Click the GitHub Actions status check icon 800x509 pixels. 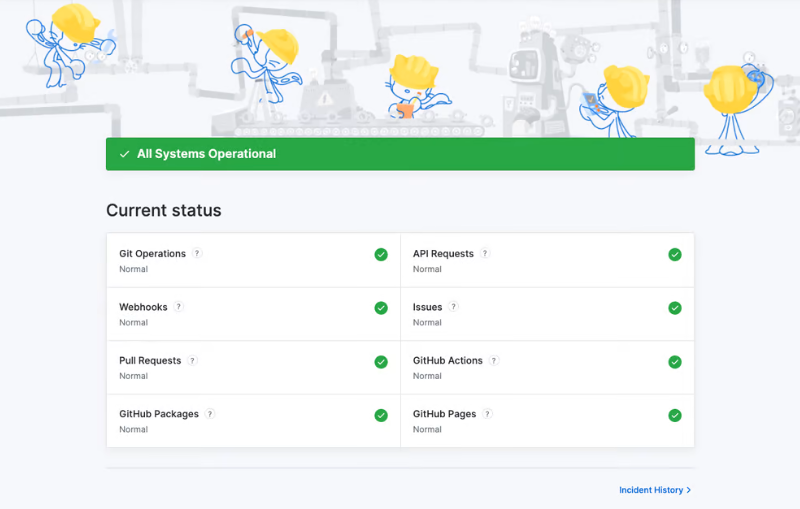click(x=674, y=362)
